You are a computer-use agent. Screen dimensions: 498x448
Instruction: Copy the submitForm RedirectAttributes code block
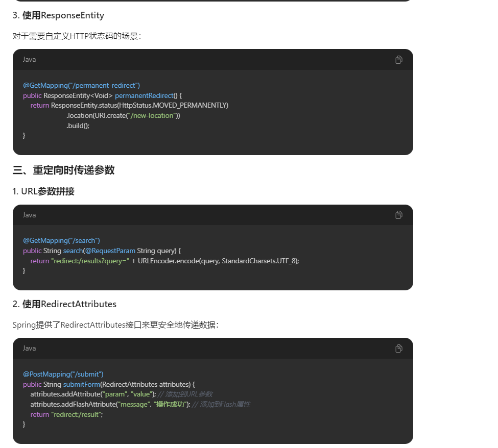tap(398, 349)
